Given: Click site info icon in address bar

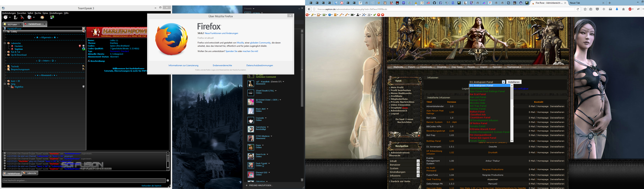Looking at the screenshot, I should coord(314,9).
